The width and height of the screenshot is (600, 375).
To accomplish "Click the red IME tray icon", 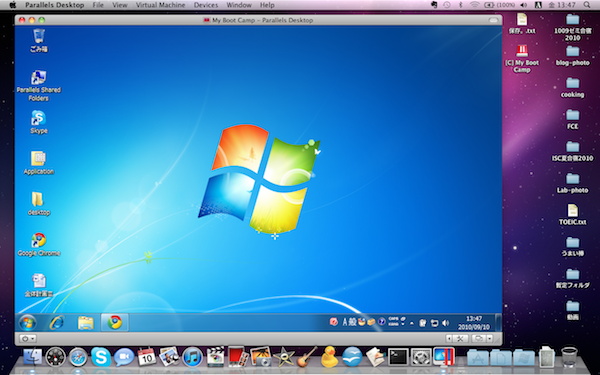I will point(334,322).
